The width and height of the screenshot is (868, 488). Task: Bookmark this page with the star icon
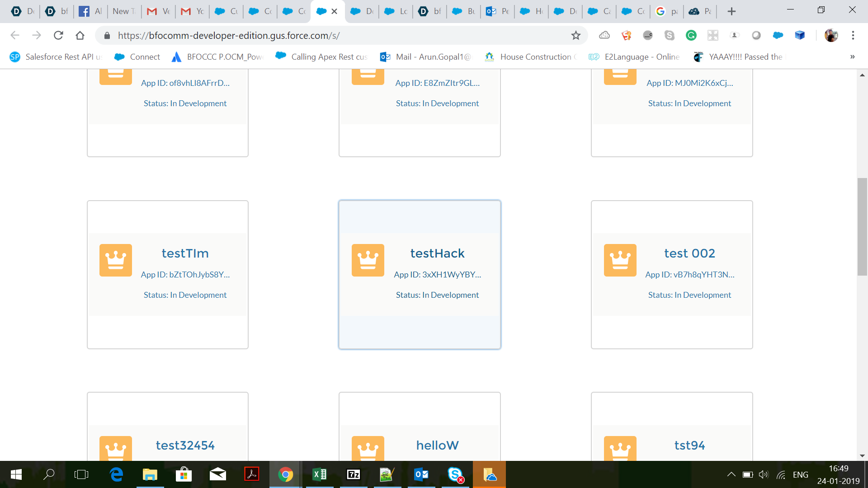click(x=576, y=35)
